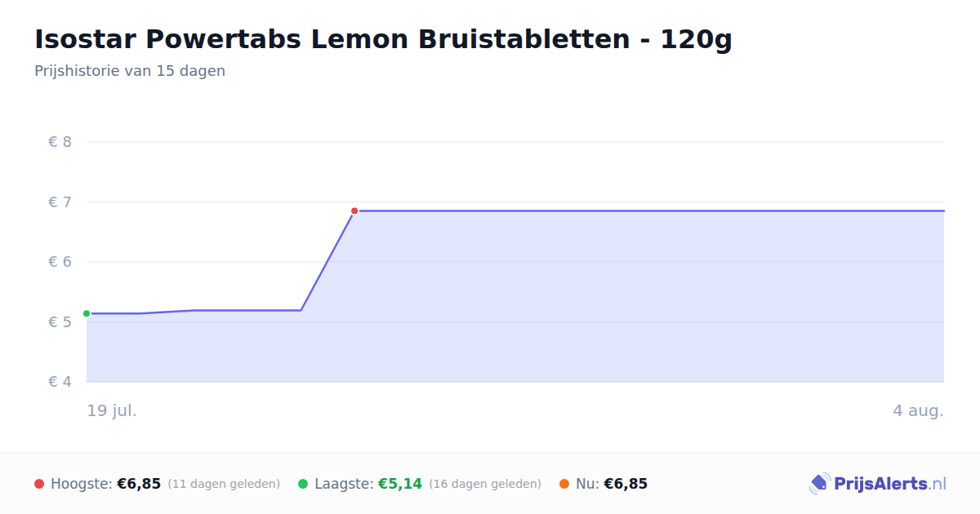Click the orange dot beside Nu legend
Viewport: 980px width, 514px height.
pos(564,484)
